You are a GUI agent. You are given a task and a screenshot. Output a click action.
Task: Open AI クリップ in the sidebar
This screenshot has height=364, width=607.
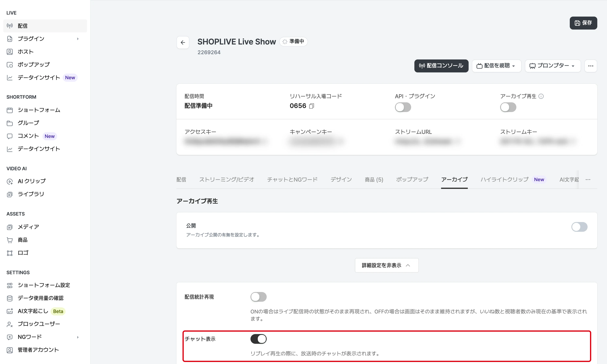tap(45, 181)
